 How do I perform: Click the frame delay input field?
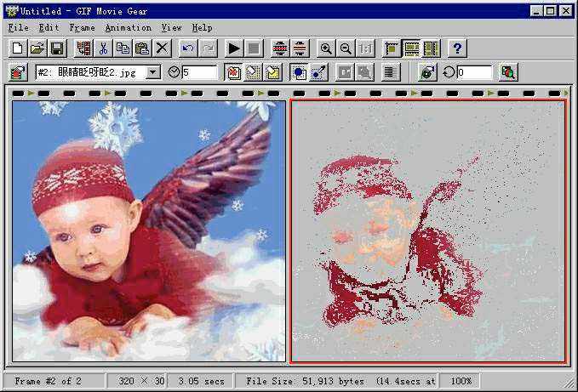tap(199, 73)
